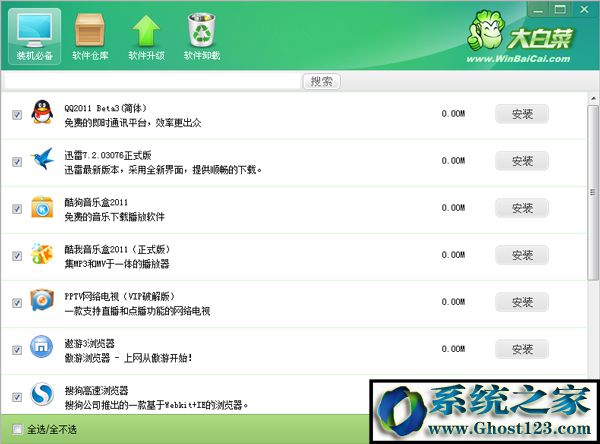This screenshot has width=600, height=444.
Task: Click the 酷我音乐盒 icon
Action: 42,253
